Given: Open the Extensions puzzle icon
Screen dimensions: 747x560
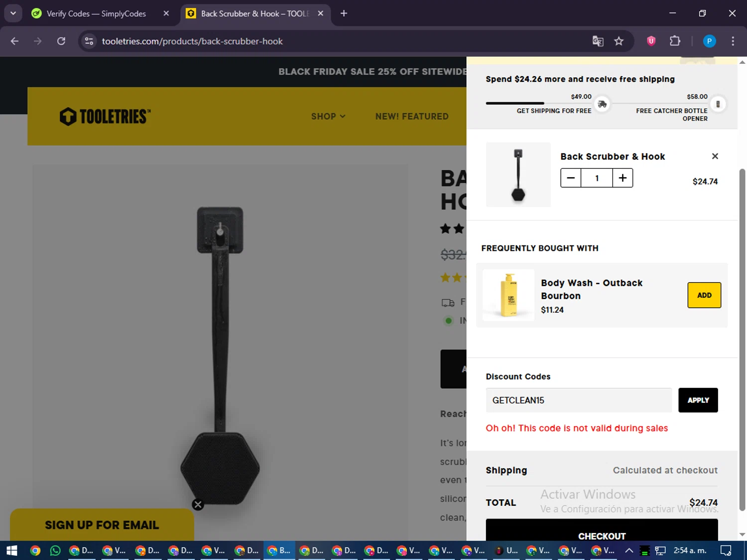Looking at the screenshot, I should point(675,41).
